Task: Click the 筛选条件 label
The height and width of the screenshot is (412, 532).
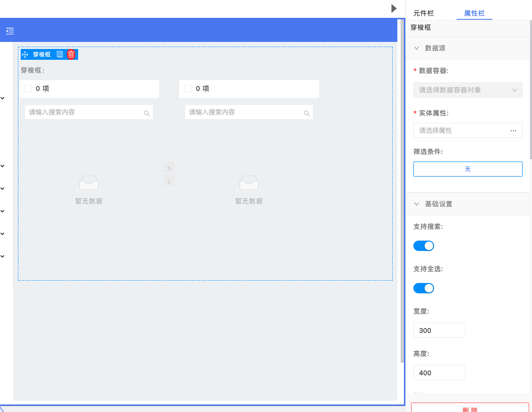Action: click(428, 152)
